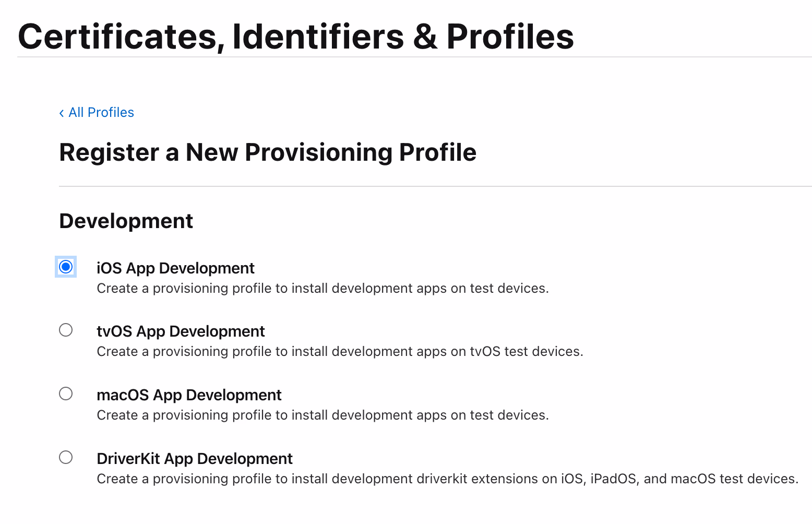This screenshot has width=812, height=524.
Task: Click the DriverKit App Development label text
Action: 195,459
